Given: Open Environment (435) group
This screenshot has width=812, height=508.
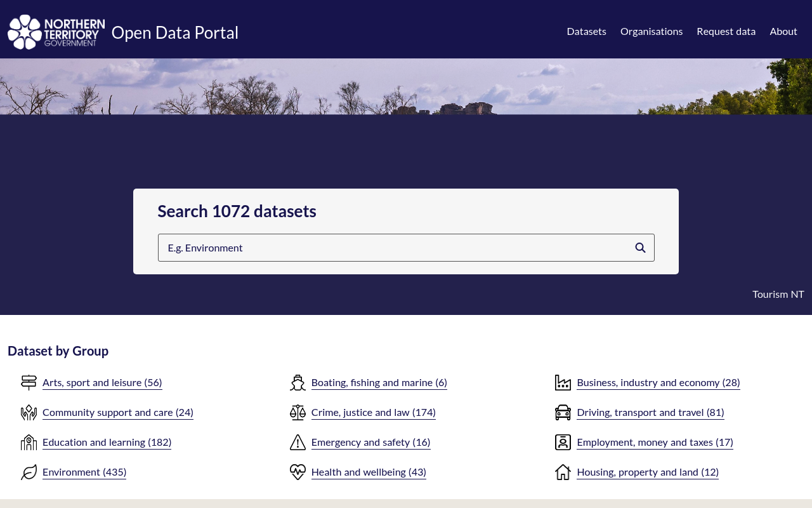Looking at the screenshot, I should [84, 472].
